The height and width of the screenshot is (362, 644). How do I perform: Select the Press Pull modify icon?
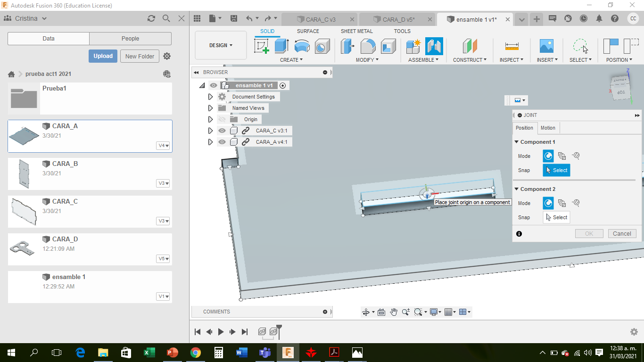(x=348, y=46)
